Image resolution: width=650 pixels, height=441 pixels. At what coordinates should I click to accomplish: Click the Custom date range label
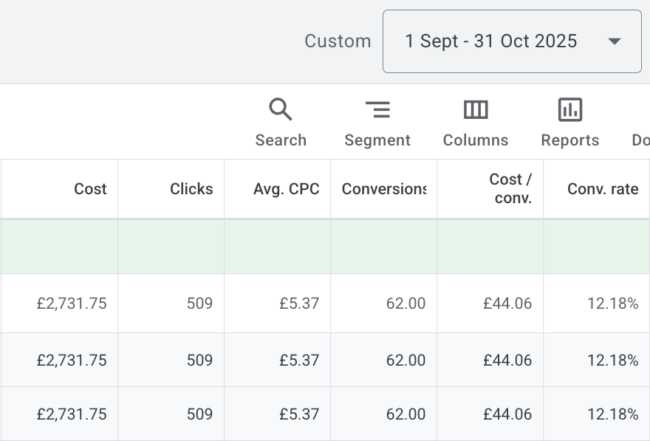click(337, 42)
